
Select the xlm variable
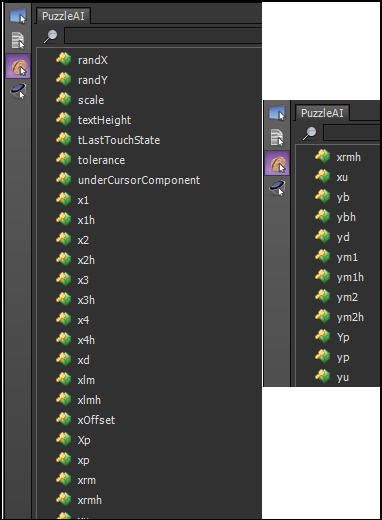(86, 380)
